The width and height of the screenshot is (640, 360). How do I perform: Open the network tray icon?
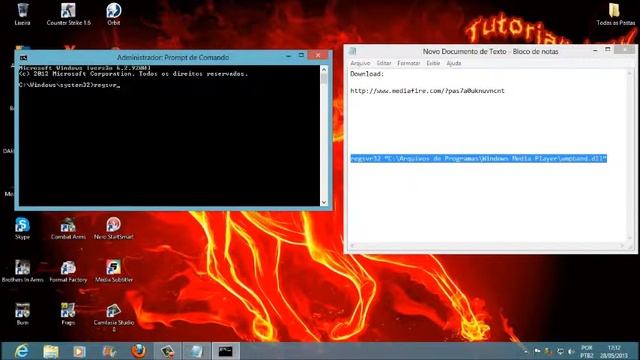[x=560, y=351]
